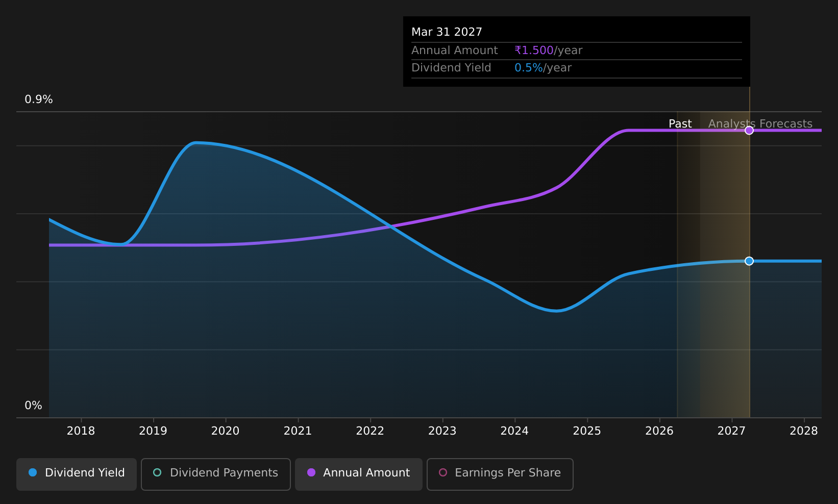Click the 2019 x-axis label
838x504 pixels.
pyautogui.click(x=153, y=431)
